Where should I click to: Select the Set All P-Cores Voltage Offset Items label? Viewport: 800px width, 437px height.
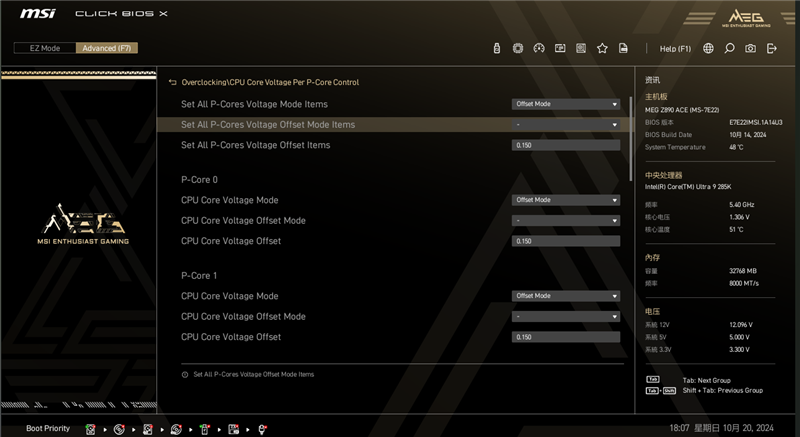pyautogui.click(x=256, y=145)
